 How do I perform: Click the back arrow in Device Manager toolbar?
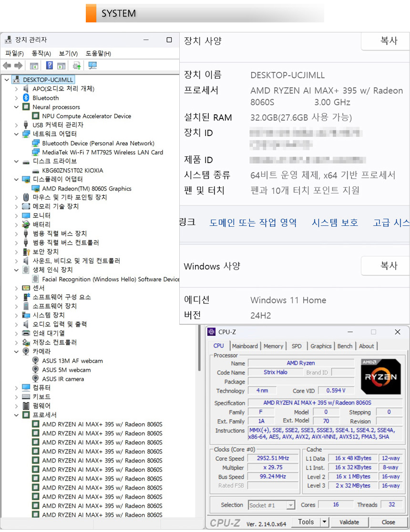click(7, 66)
